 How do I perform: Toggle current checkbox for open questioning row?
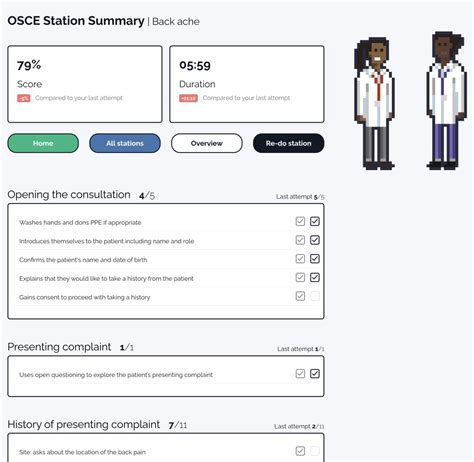point(315,374)
